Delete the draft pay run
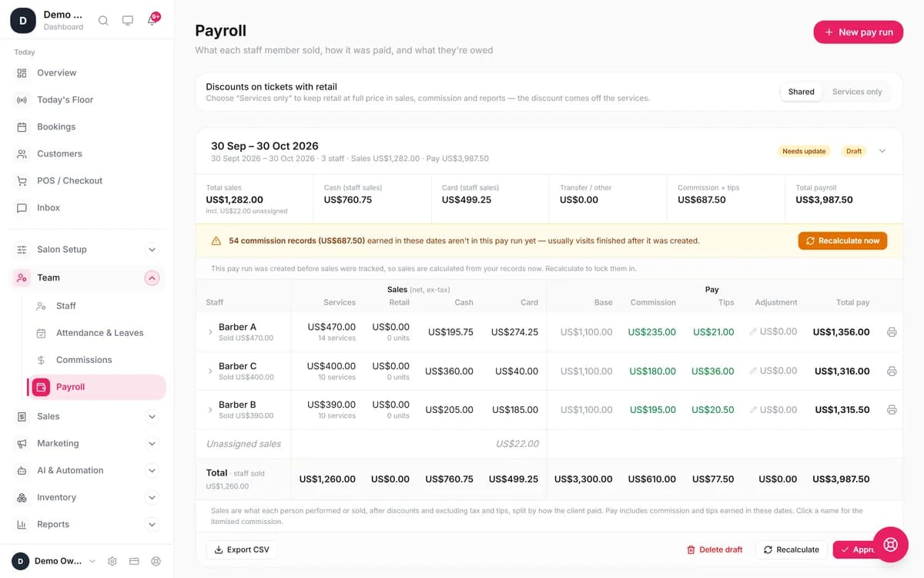Screen dimensions: 924x578 [x=715, y=549]
